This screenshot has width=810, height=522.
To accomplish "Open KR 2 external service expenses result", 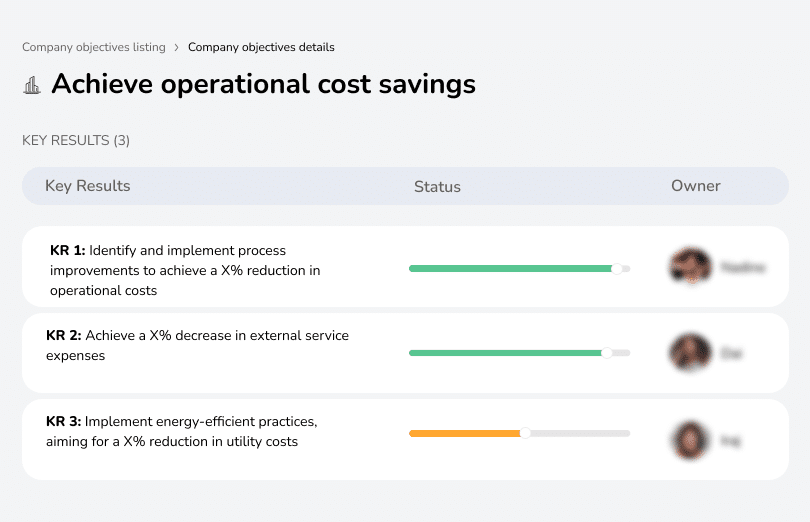I will 198,345.
